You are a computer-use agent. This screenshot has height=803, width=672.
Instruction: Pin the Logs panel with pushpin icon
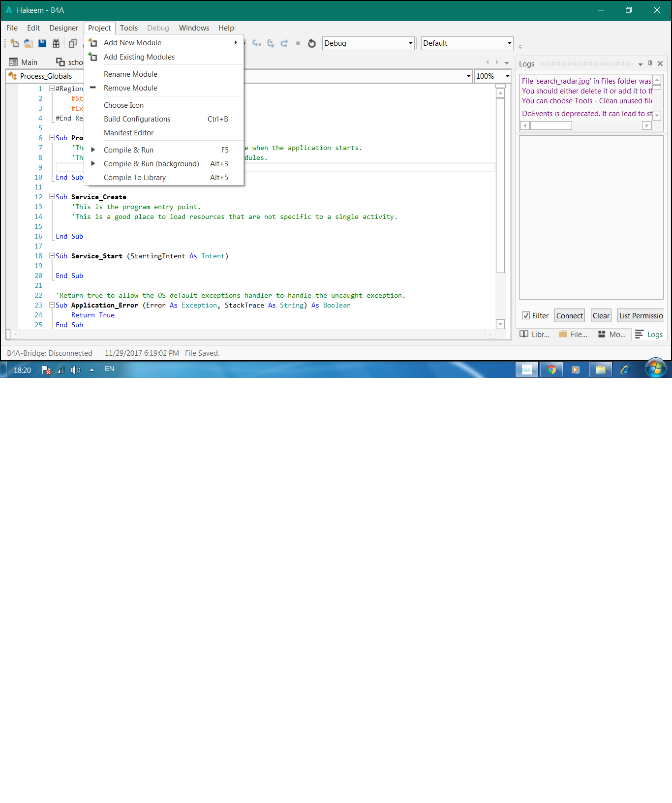click(650, 63)
